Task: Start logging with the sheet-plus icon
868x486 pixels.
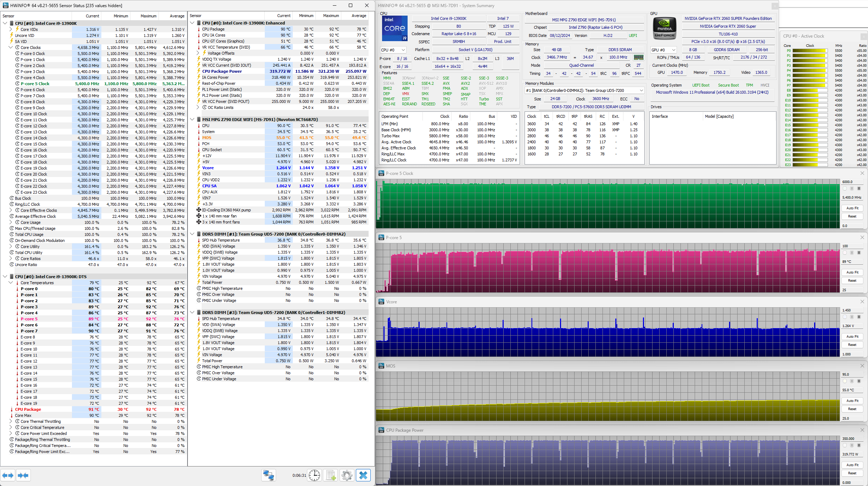Action: pyautogui.click(x=331, y=475)
